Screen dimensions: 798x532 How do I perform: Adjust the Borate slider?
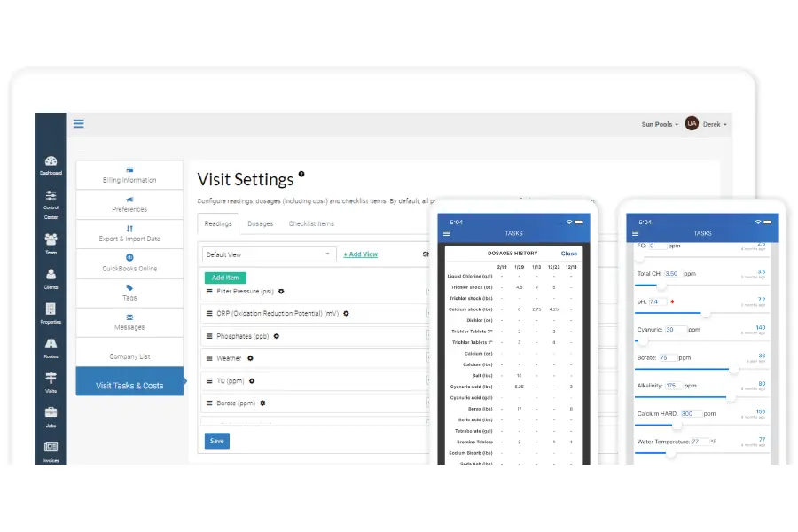tap(733, 369)
